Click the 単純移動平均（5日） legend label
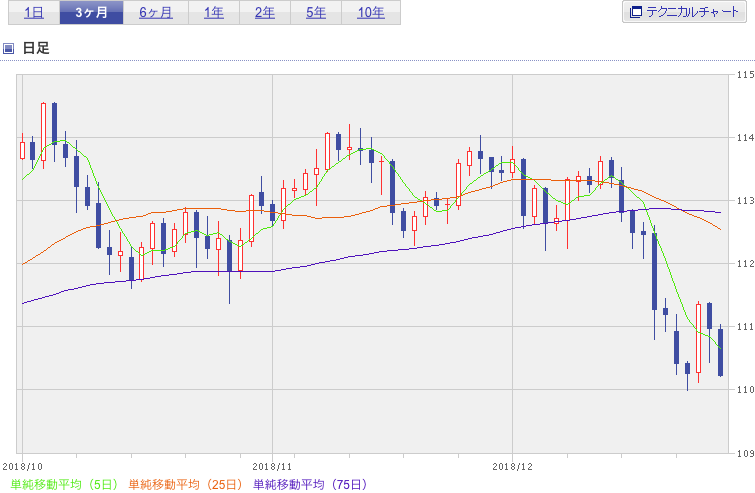 (64, 484)
